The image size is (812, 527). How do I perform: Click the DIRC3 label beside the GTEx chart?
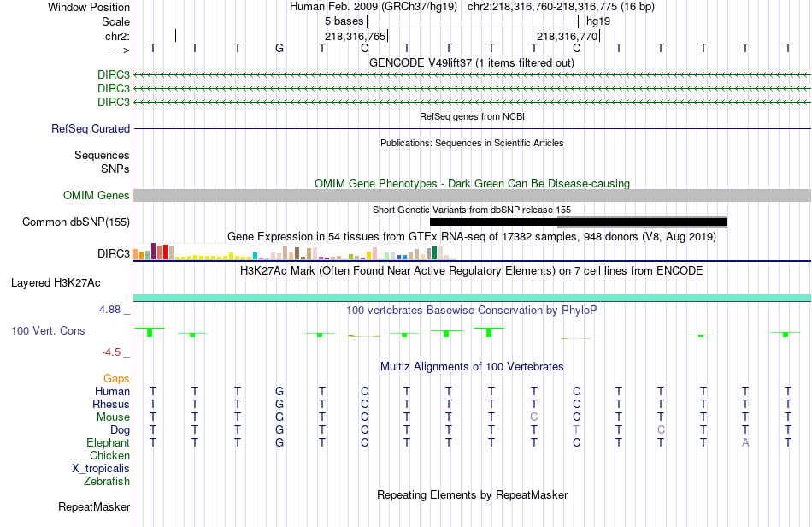(x=114, y=253)
